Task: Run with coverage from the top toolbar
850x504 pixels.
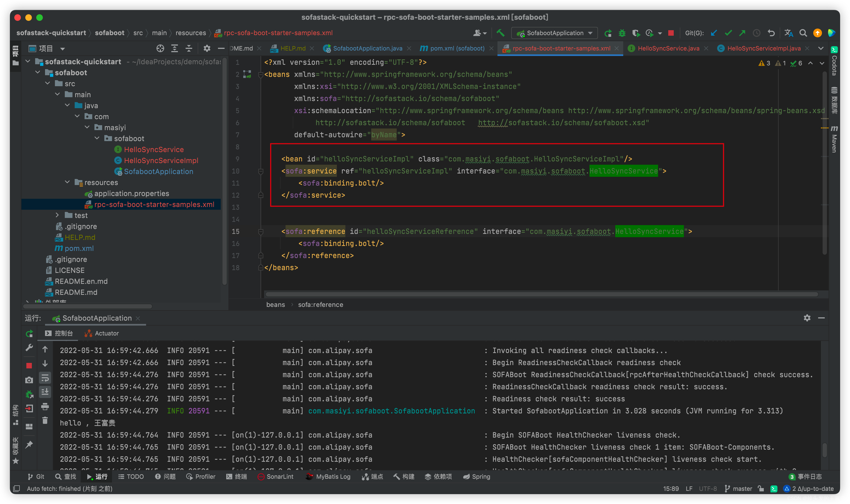Action: pyautogui.click(x=636, y=33)
